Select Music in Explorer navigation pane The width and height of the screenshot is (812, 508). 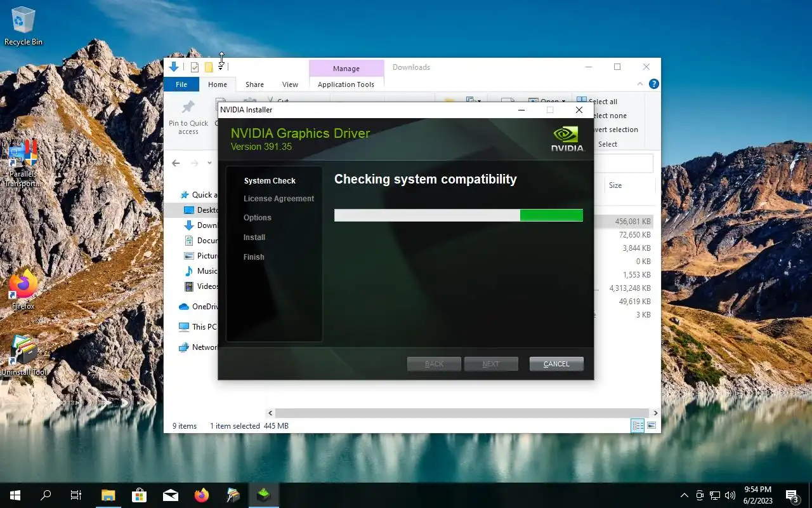click(200, 271)
